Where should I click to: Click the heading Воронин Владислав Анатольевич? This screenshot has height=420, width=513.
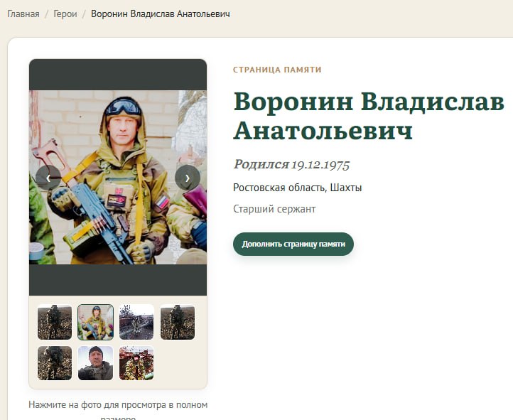click(369, 116)
